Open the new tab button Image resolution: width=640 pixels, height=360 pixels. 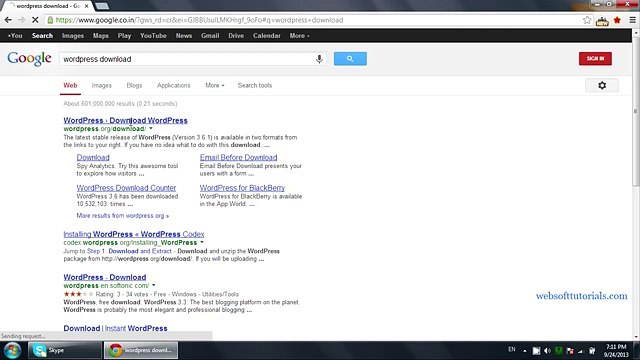pos(102,6)
